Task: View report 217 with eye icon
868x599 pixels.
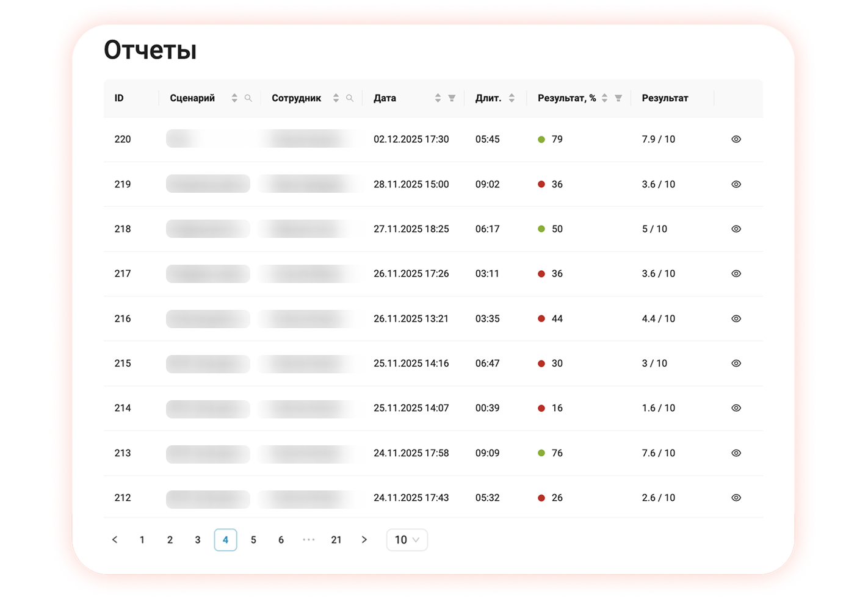Action: (736, 274)
